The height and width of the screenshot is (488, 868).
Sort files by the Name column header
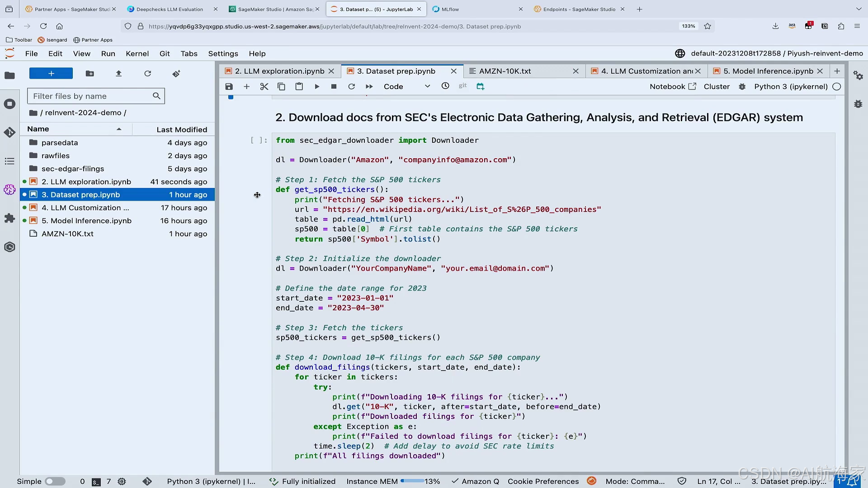click(x=38, y=129)
